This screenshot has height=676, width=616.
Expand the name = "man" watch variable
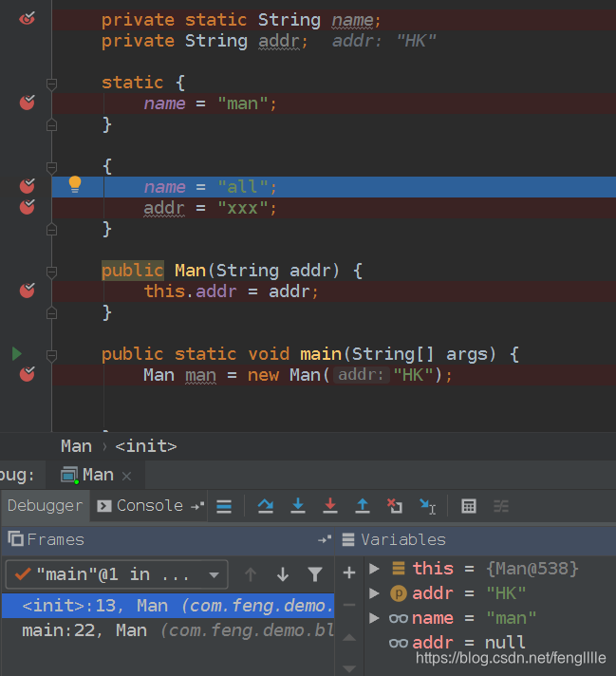click(374, 618)
